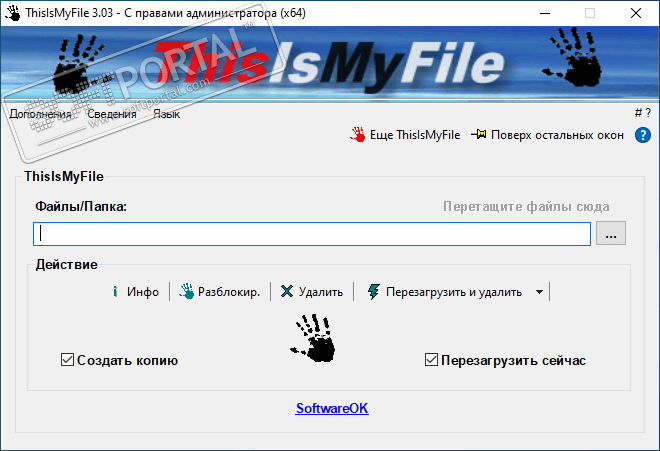The image size is (660, 451).
Task: Click the Разблокир. unlock button
Action: point(220,292)
